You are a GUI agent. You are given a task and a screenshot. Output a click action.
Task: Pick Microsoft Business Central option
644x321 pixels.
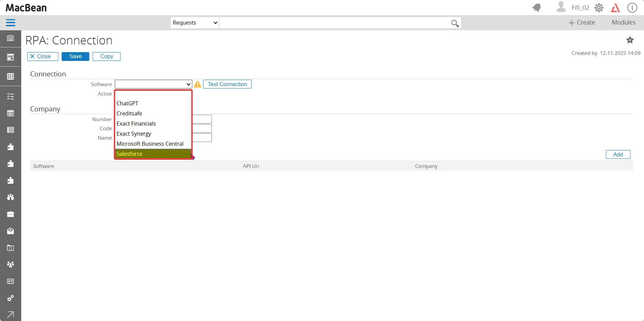[x=153, y=144]
